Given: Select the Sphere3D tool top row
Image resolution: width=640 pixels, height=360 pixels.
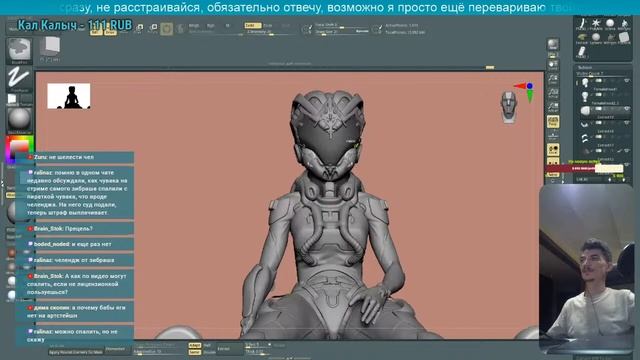Looking at the screenshot, I should [x=610, y=24].
